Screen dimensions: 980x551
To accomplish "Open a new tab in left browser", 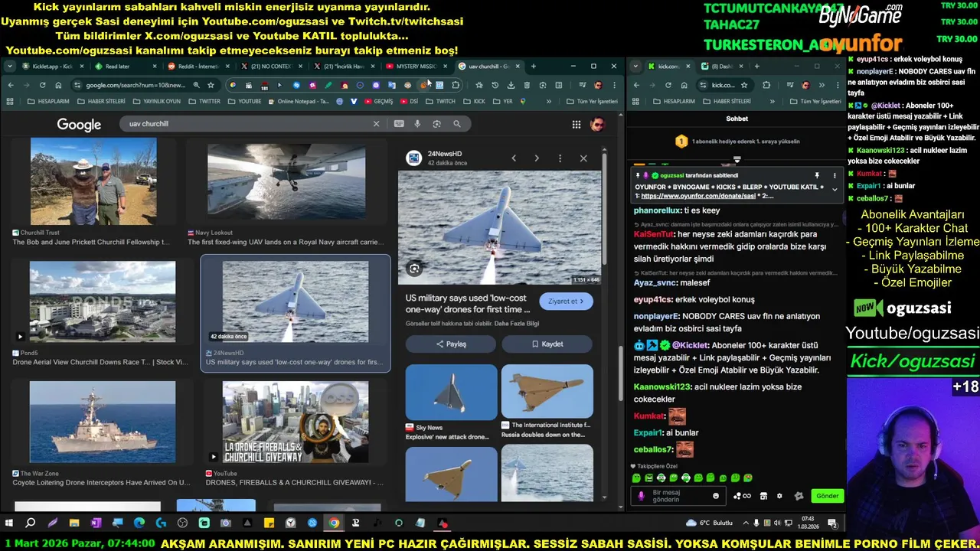I will [534, 67].
